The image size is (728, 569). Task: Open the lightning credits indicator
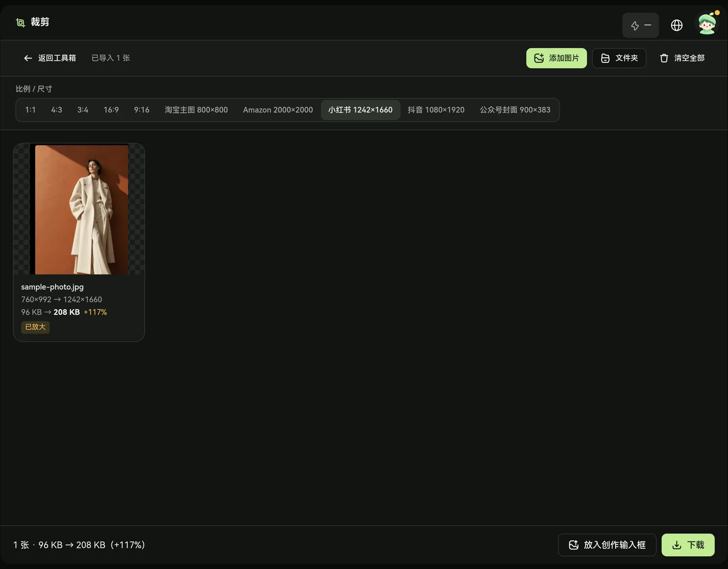click(640, 25)
